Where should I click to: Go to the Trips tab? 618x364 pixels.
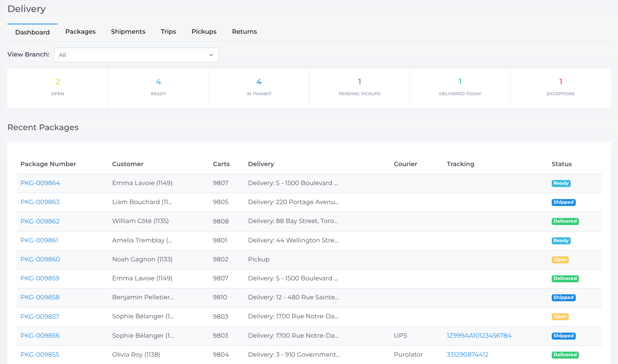(168, 32)
